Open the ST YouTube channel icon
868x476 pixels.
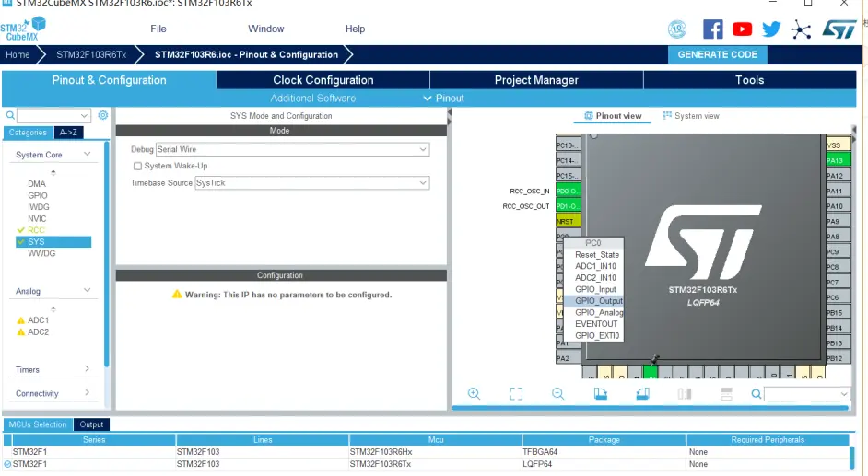pyautogui.click(x=743, y=29)
